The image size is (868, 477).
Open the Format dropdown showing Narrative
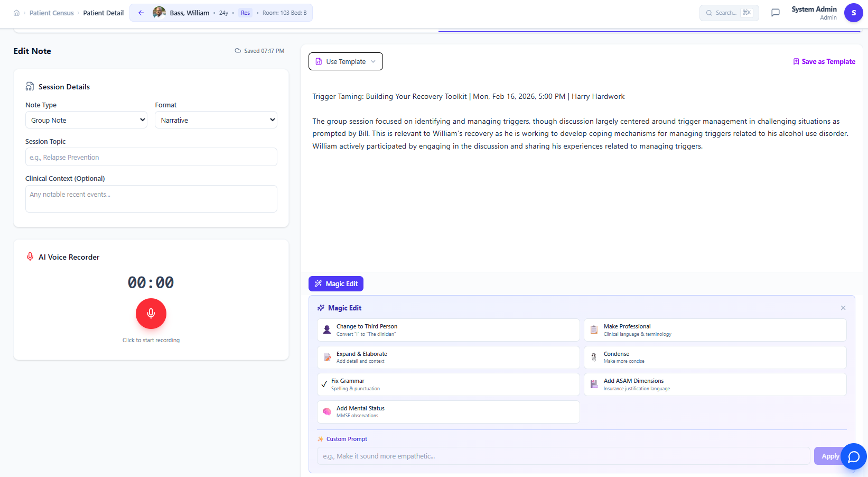(215, 120)
